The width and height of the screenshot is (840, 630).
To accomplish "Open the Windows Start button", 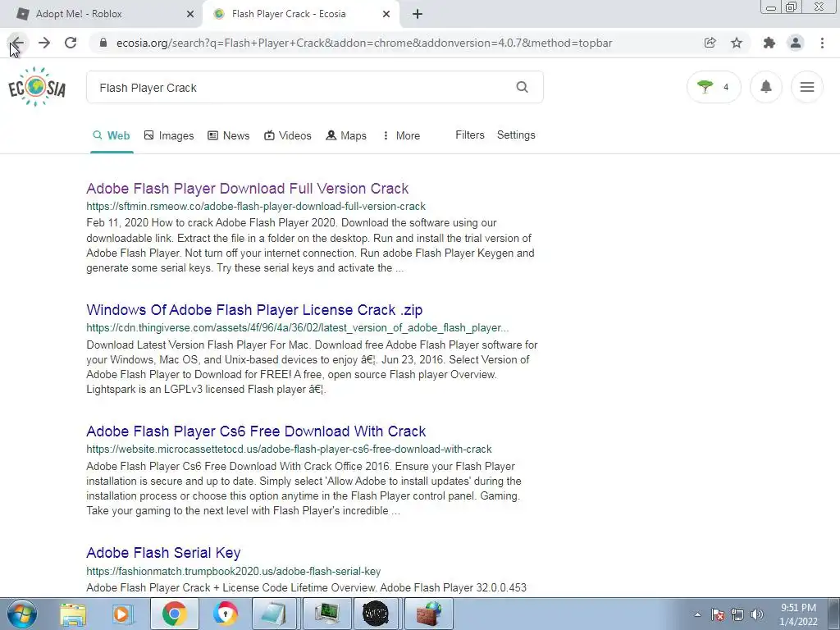I will click(x=22, y=614).
